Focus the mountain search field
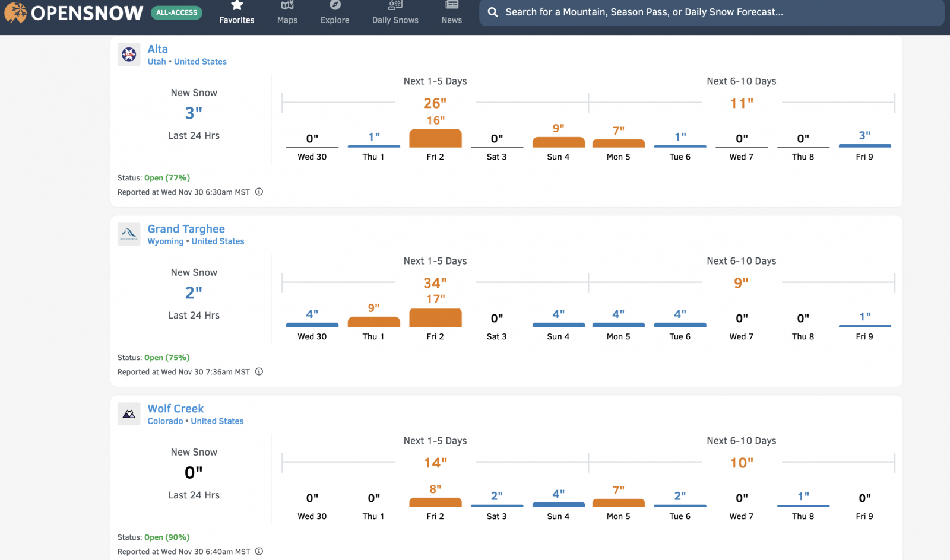The height and width of the screenshot is (560, 950). click(712, 12)
